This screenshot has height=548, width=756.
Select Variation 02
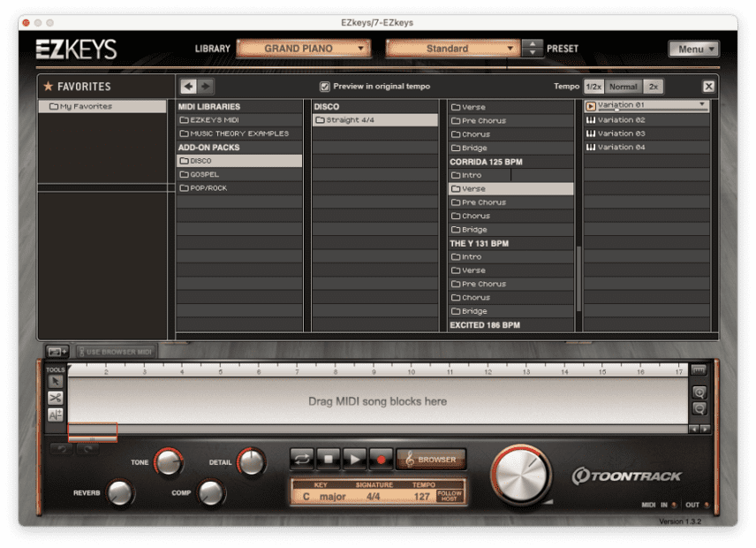tap(646, 119)
